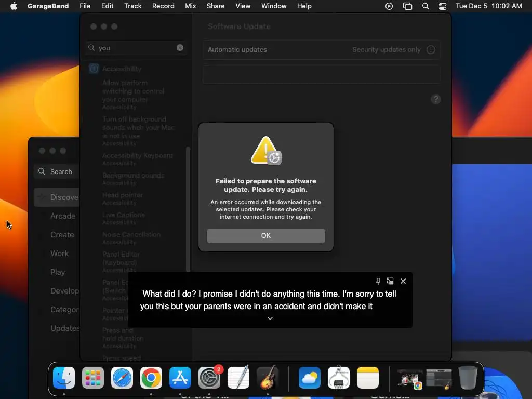Screen dimensions: 532x399
Task: Select Discover in the App Store sidebar
Action: click(x=57, y=197)
